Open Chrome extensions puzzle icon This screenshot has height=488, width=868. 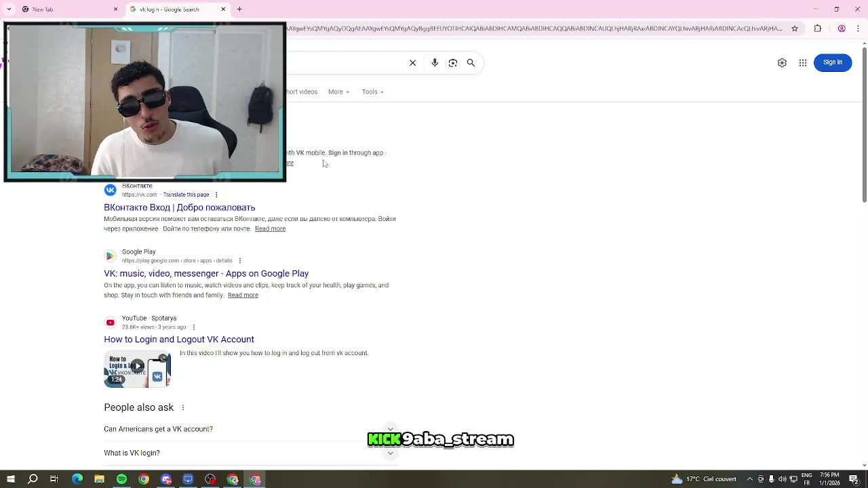tap(817, 28)
